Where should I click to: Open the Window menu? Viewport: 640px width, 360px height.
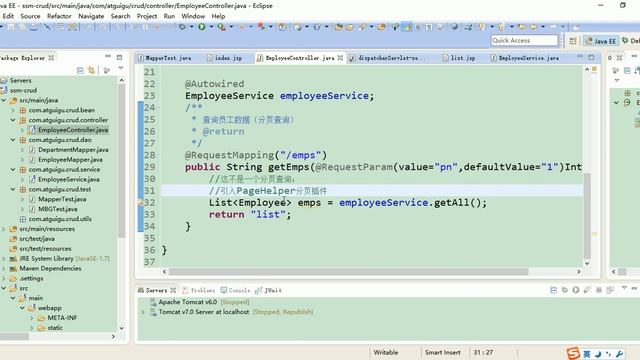(x=193, y=16)
